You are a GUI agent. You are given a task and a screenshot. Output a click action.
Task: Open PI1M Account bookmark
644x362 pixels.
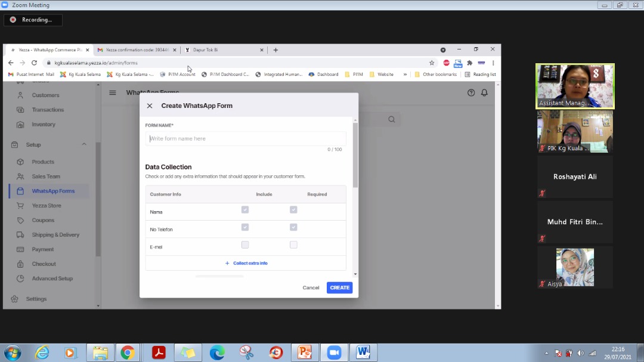178,75
